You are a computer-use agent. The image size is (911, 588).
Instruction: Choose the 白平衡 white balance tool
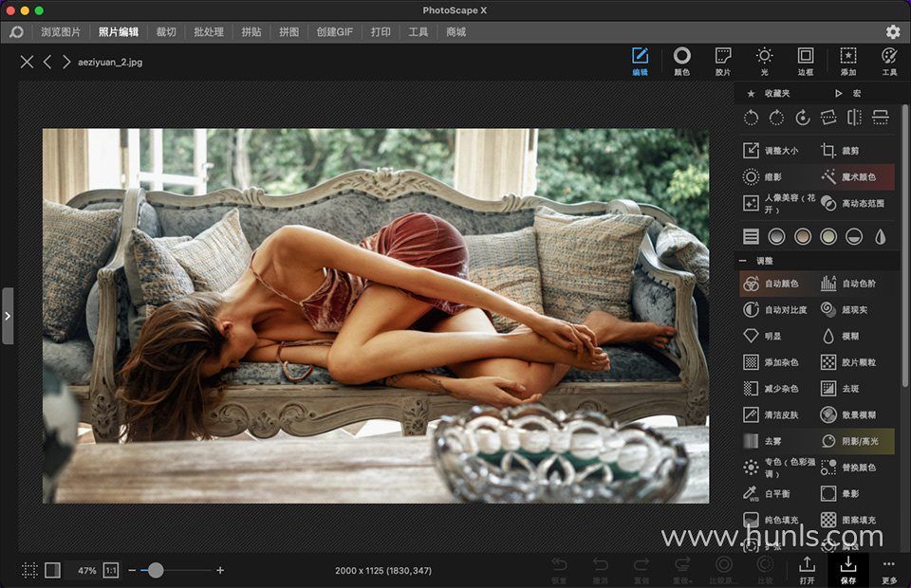click(x=771, y=493)
